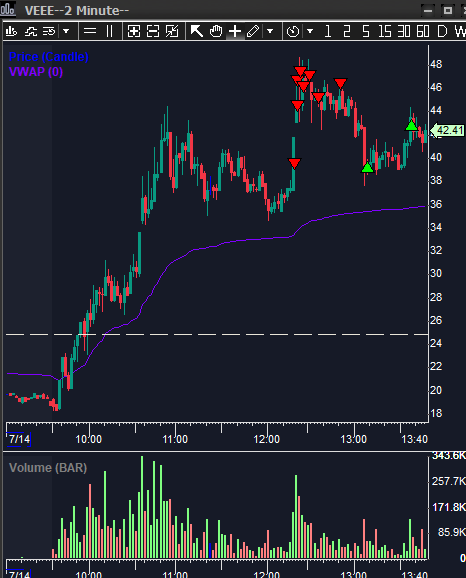This screenshot has width=466, height=578.
Task: Click the Price (Candle) legend label
Action: coord(49,57)
